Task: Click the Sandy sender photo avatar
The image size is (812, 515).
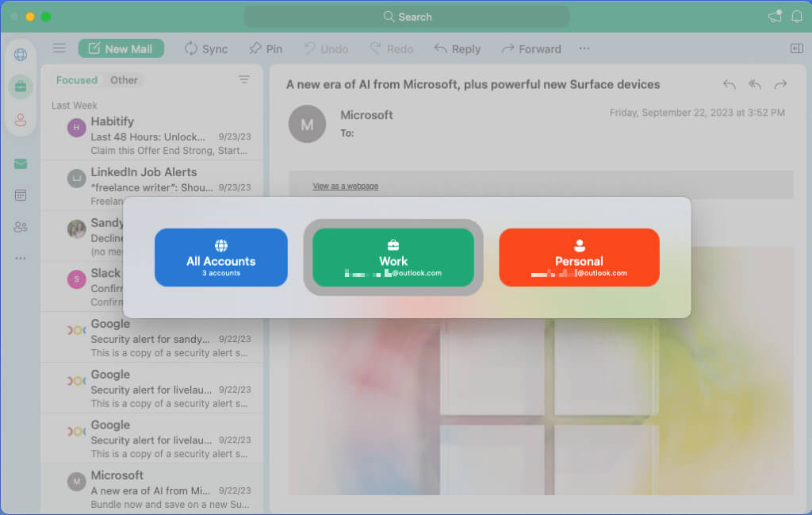Action: point(77,229)
